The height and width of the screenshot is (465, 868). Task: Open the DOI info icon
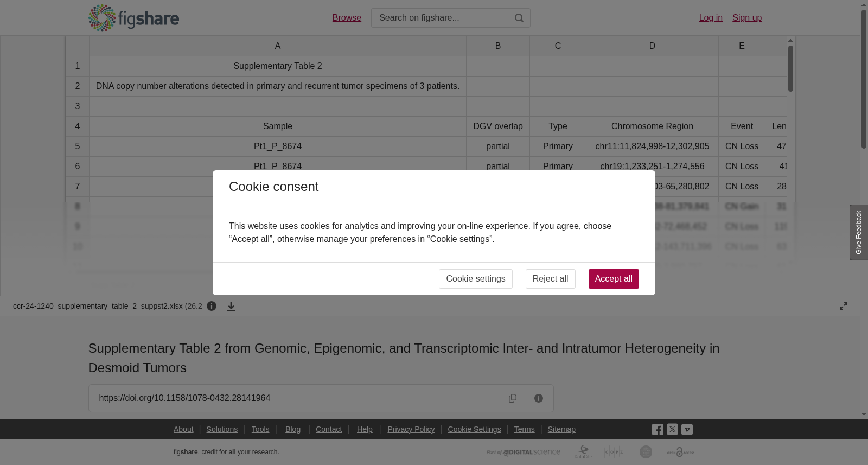539,398
